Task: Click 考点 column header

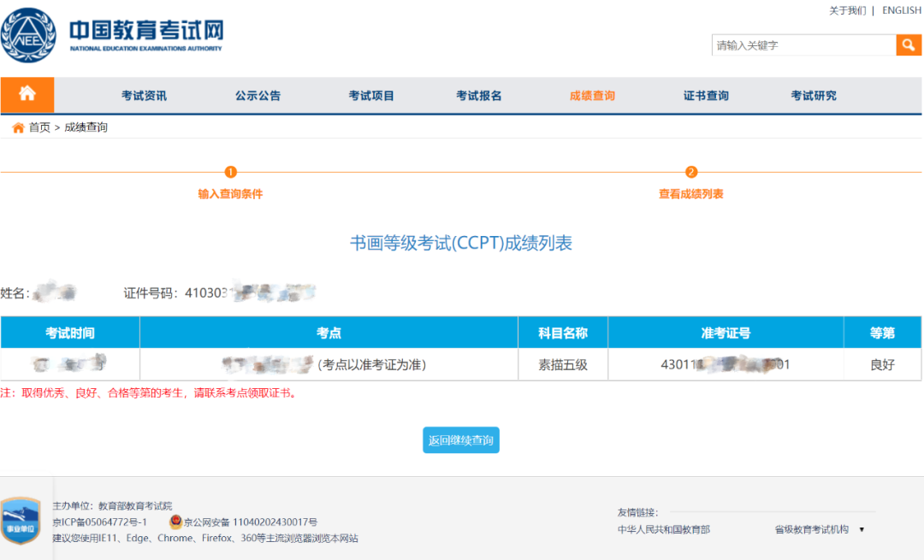Action: pos(329,333)
